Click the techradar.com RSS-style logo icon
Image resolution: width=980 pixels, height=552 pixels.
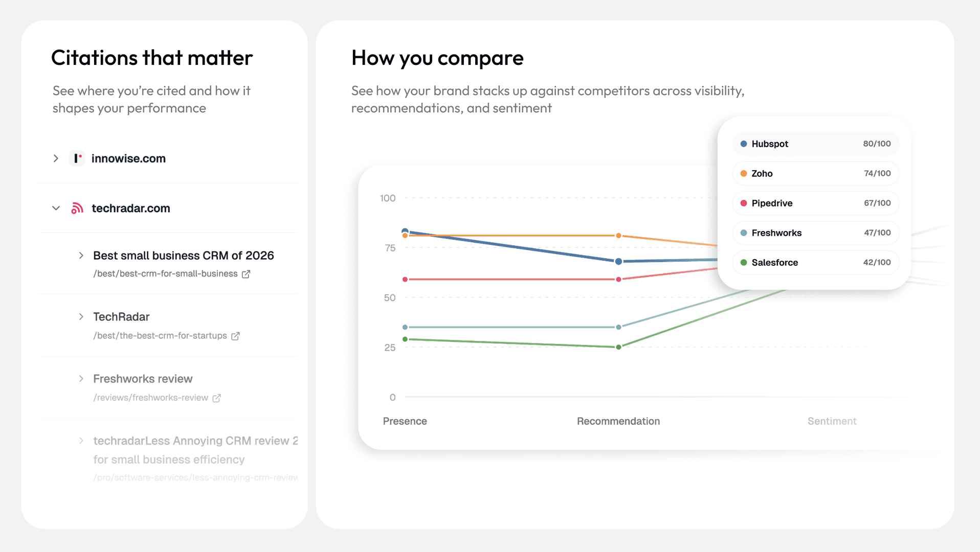click(x=77, y=208)
